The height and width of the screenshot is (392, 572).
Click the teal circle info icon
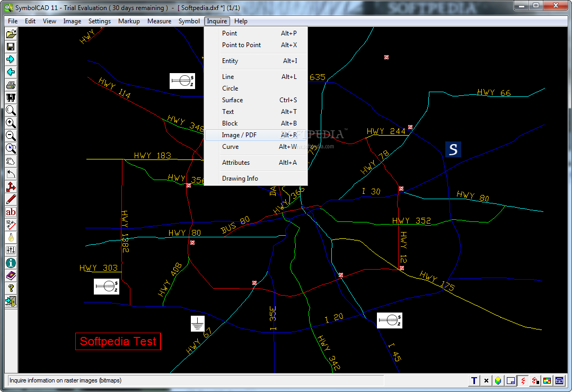coord(11,263)
